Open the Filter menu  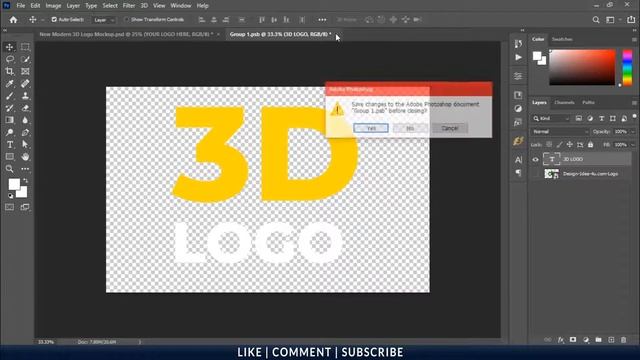(x=129, y=6)
